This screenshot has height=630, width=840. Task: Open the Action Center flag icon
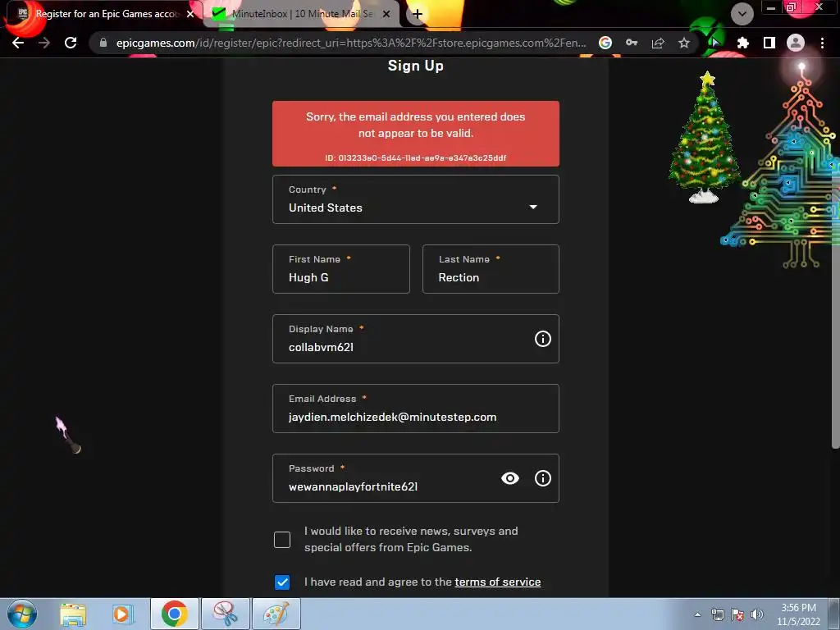[737, 614]
